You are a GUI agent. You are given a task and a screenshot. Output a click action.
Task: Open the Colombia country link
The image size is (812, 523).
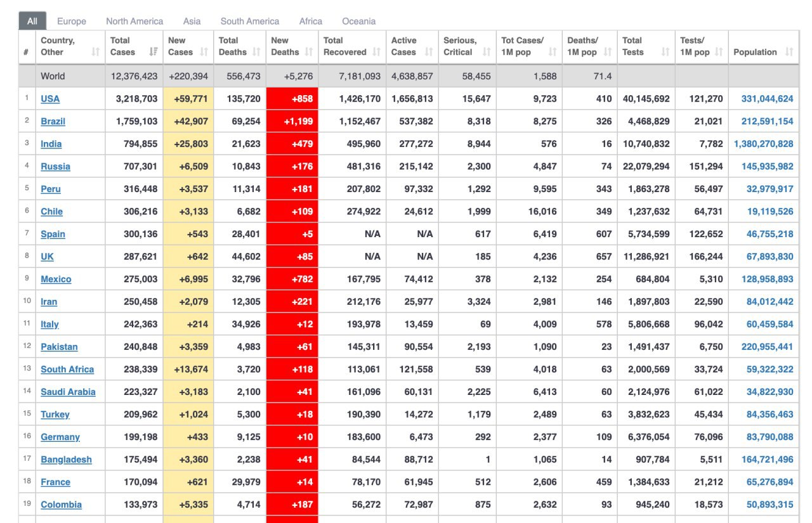click(x=61, y=505)
